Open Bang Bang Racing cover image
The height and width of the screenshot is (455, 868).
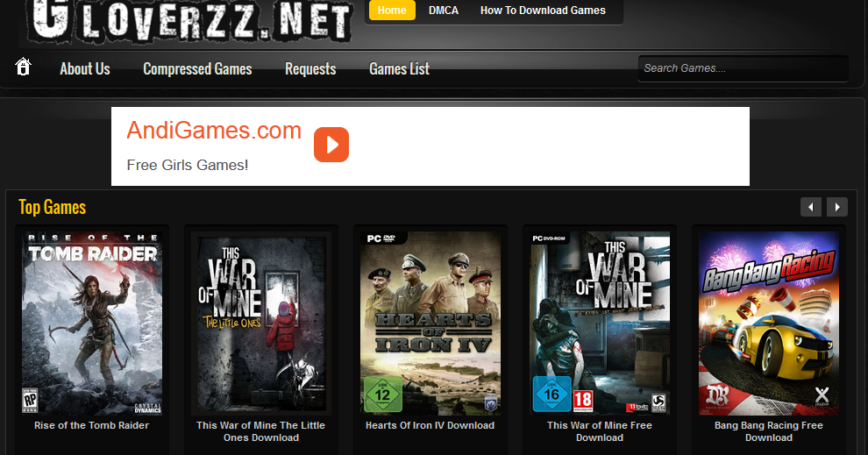point(769,323)
